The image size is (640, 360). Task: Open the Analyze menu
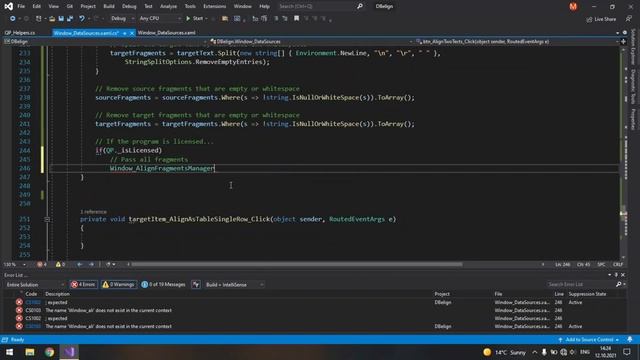[x=169, y=7]
